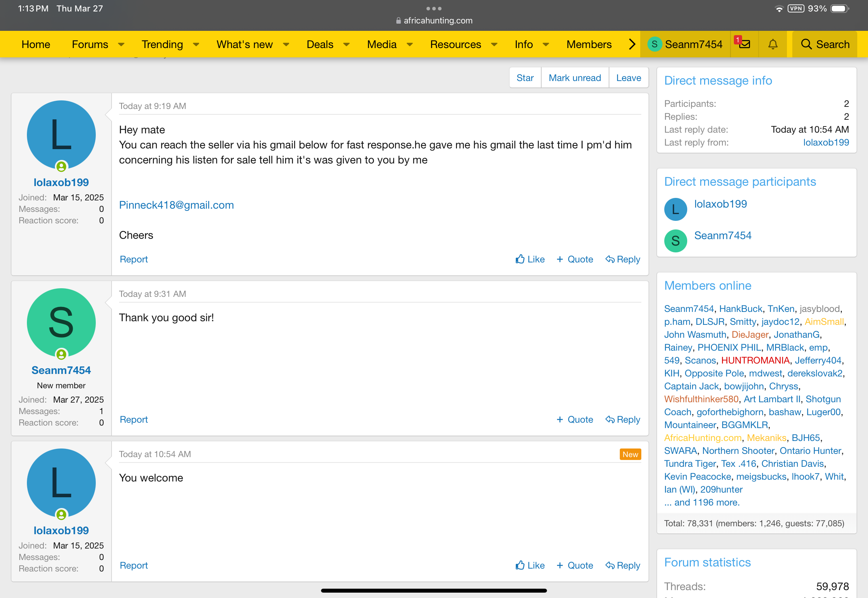Open the Members menu item
This screenshot has height=598, width=868.
[x=589, y=44]
